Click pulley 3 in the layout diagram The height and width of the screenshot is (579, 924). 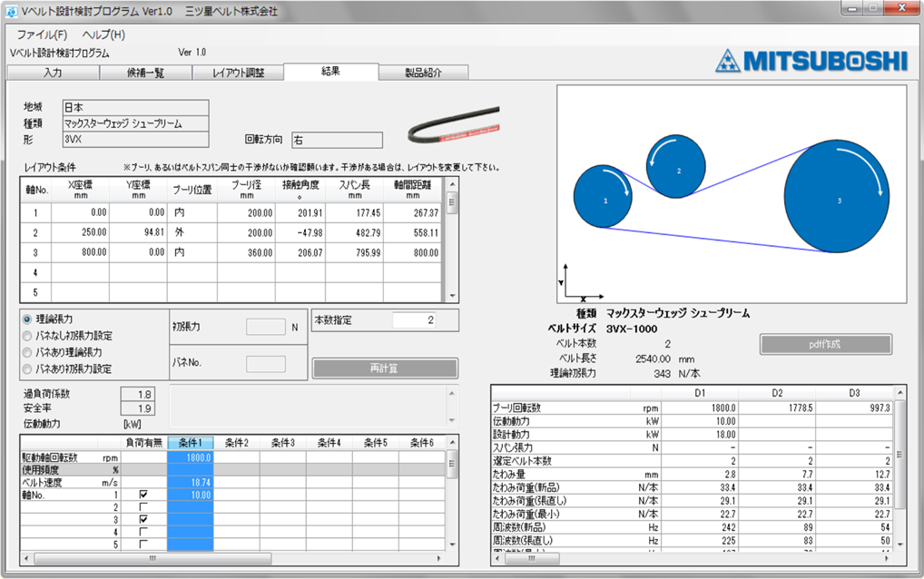[x=837, y=196]
